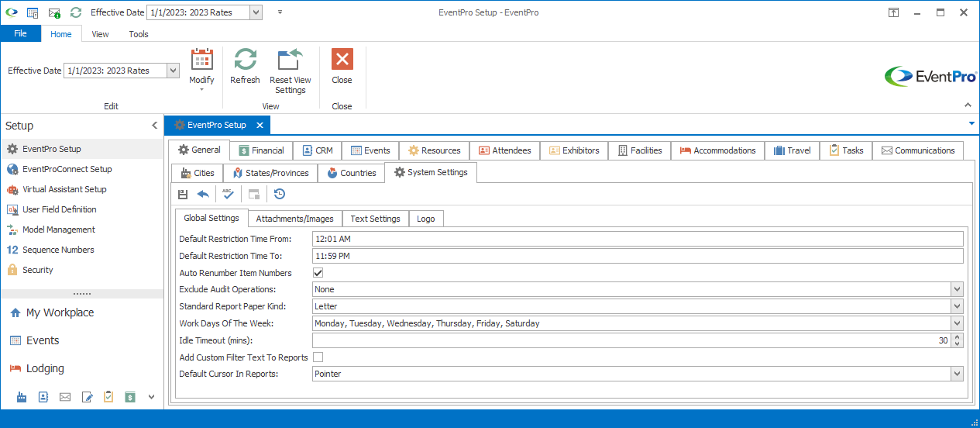Screen dimensions: 980x428
Task: Click the save icon in System Settings toolbar
Action: pyautogui.click(x=183, y=194)
